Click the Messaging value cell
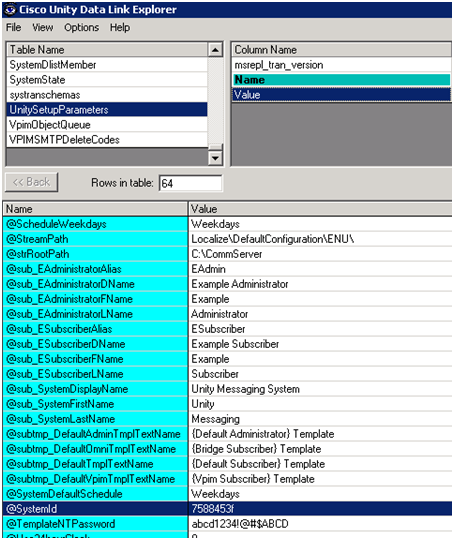This screenshot has width=454, height=540. pyautogui.click(x=320, y=419)
